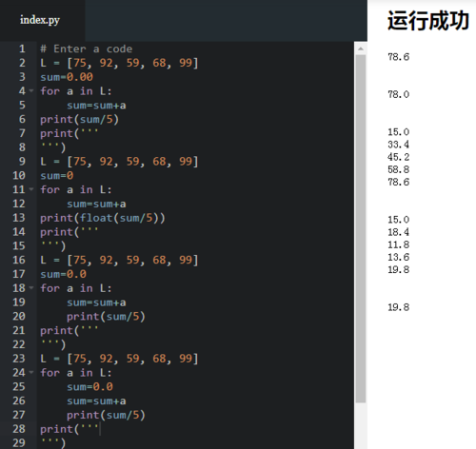Collapse the for loop at line 18
Screen dimensions: 476x449
pyautogui.click(x=31, y=288)
